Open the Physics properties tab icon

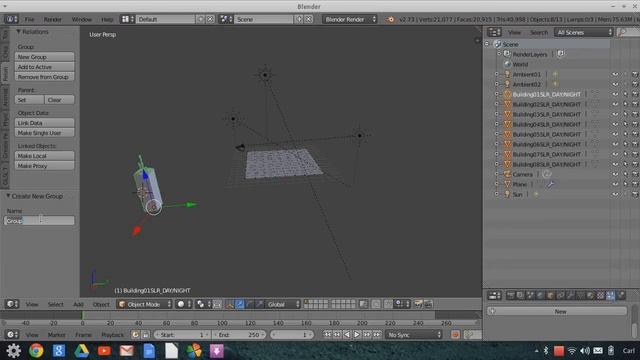(620, 296)
